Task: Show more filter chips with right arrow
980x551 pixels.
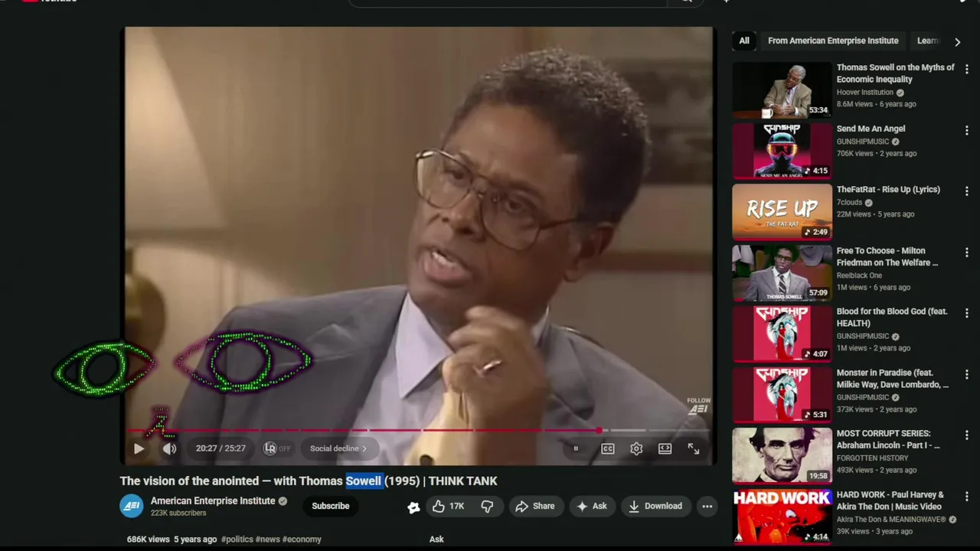Action: coord(957,41)
